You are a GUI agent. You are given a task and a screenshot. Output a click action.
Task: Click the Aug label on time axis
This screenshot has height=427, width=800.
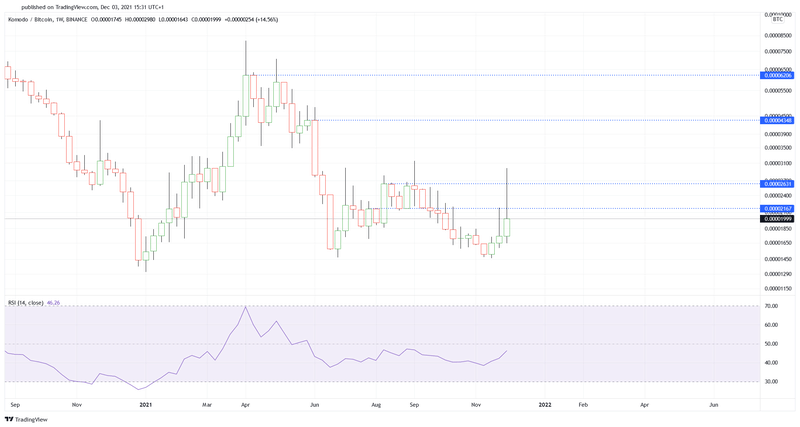coord(376,405)
